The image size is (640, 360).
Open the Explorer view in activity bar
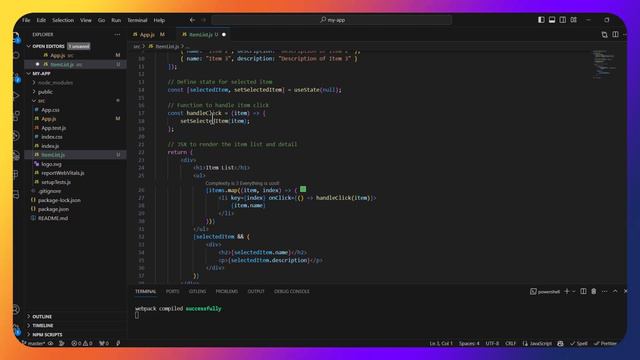(16, 38)
